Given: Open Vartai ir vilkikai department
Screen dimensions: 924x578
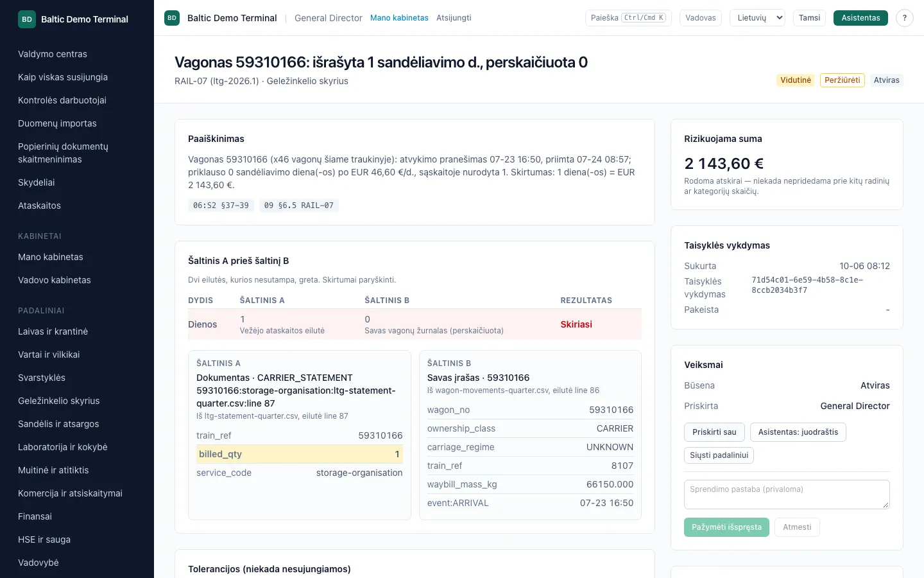Looking at the screenshot, I should [x=49, y=355].
